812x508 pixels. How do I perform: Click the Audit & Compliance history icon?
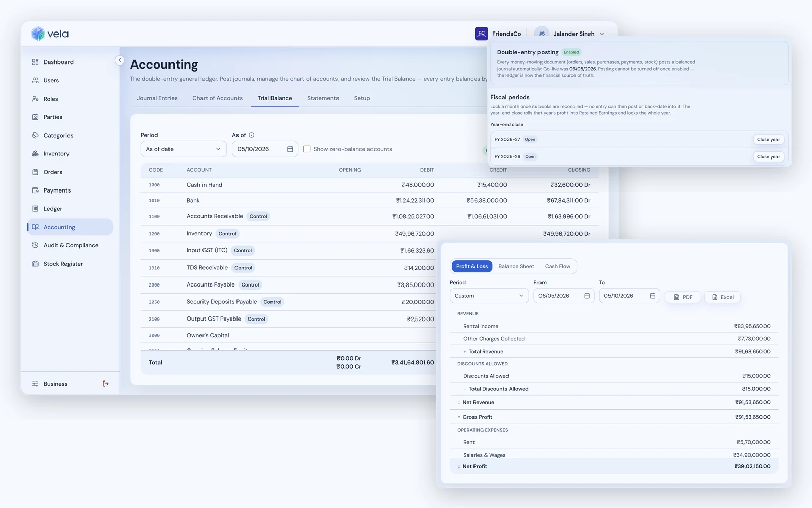tap(35, 245)
